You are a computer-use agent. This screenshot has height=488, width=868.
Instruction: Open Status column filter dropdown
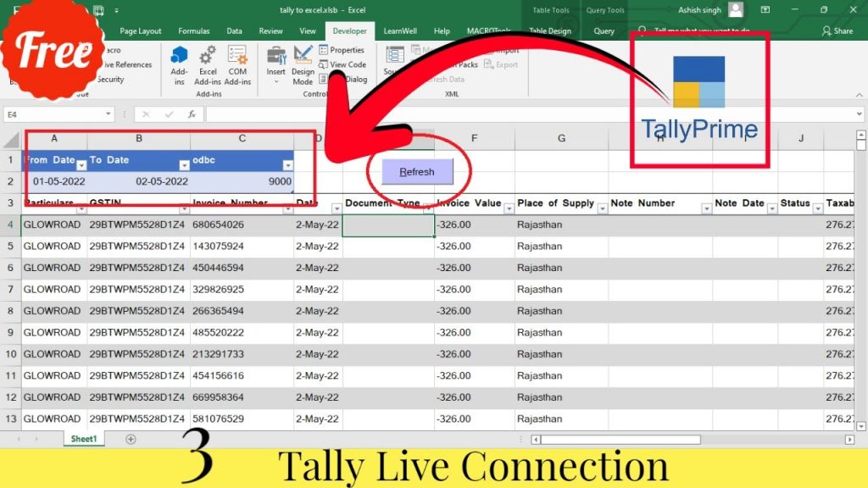click(x=818, y=208)
